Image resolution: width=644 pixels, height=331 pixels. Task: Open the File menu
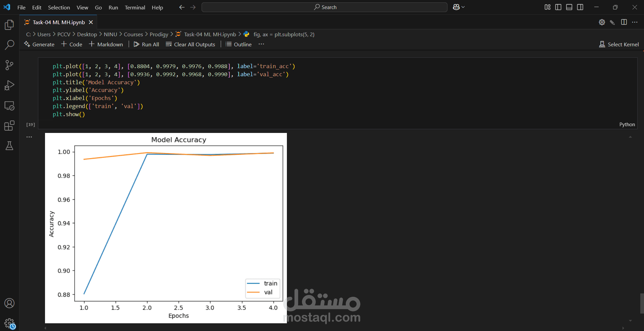point(22,7)
